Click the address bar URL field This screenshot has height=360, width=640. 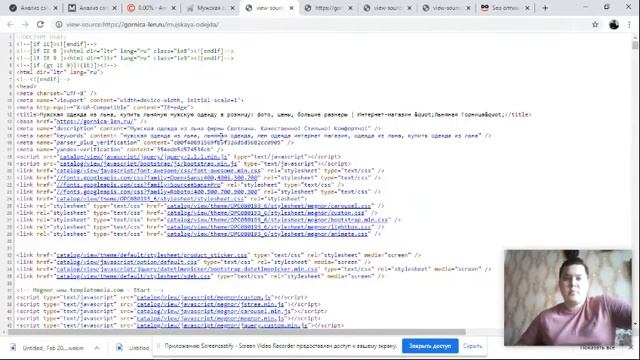point(322,24)
